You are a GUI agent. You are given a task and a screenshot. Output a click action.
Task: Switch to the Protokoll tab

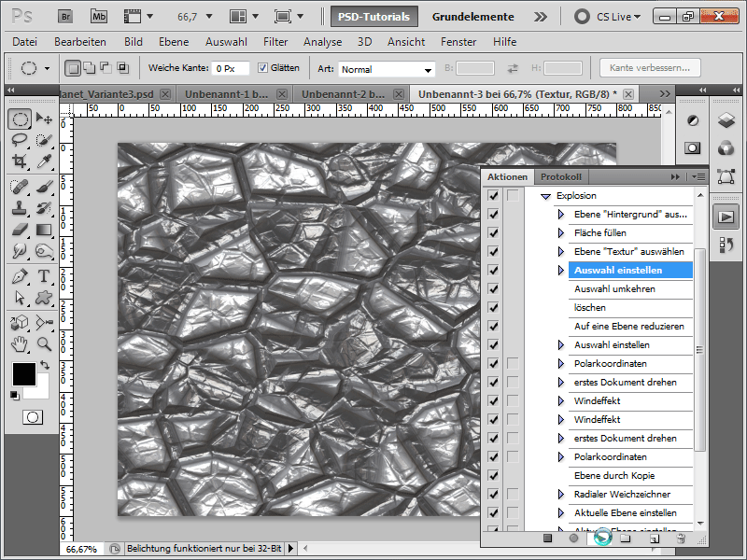coord(561,177)
